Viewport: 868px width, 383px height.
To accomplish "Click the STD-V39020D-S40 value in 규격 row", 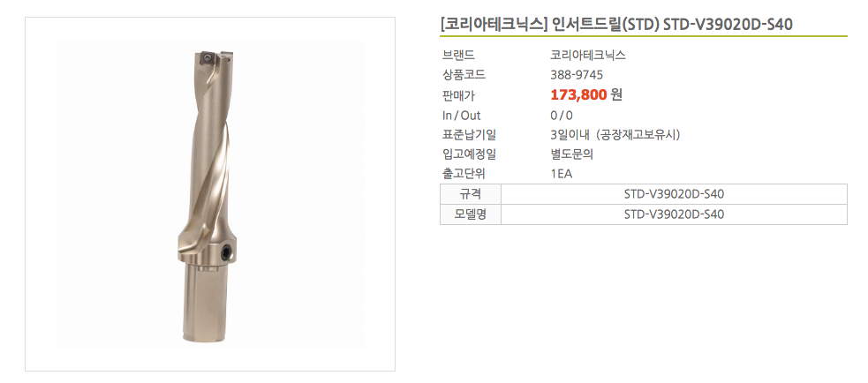I will 674,194.
